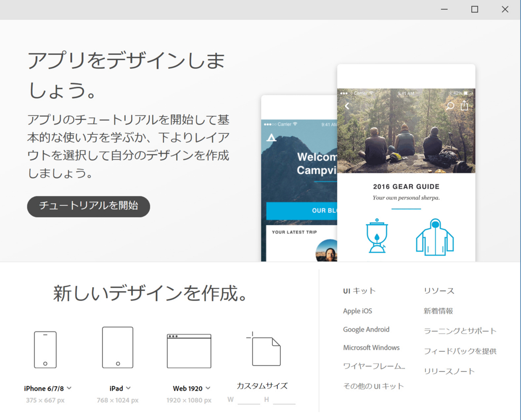Screen dimensions: 521x420
Task: Click the Gear Guide phone mockup preview
Action: [x=406, y=163]
